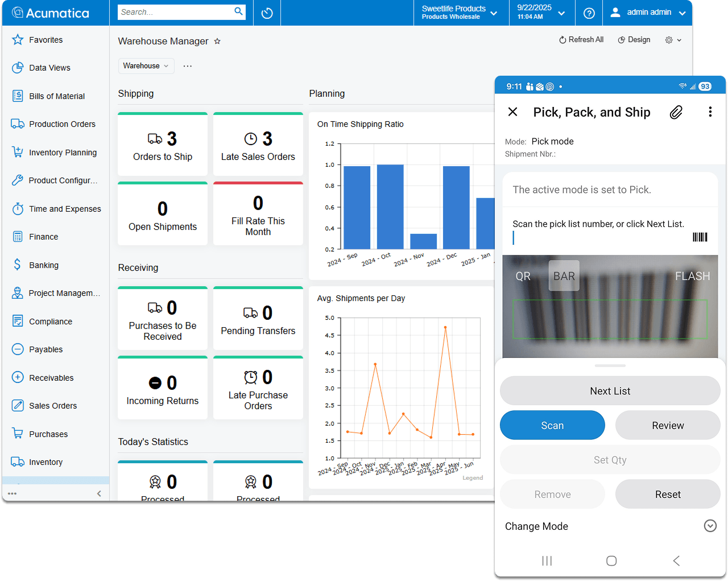Switch the scanner to QR mode
Image resolution: width=728 pixels, height=581 pixels.
[523, 276]
